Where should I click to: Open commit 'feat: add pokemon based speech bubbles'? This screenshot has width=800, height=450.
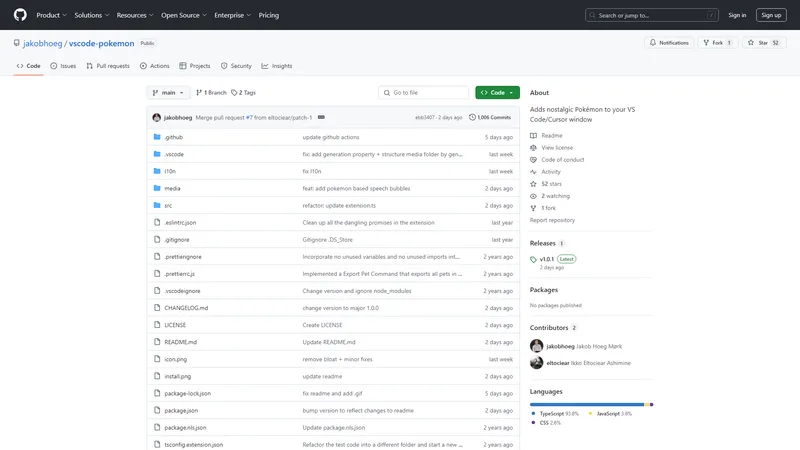[x=356, y=188]
